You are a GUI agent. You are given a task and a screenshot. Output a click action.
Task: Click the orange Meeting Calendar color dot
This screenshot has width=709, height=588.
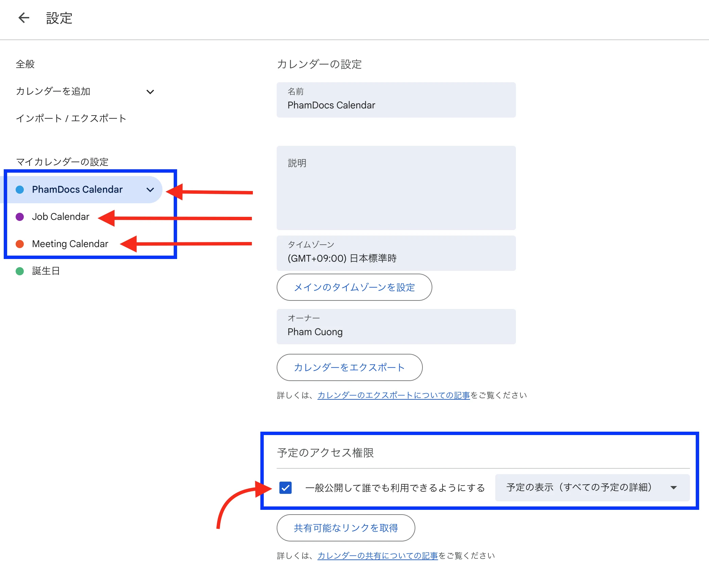pos(20,244)
